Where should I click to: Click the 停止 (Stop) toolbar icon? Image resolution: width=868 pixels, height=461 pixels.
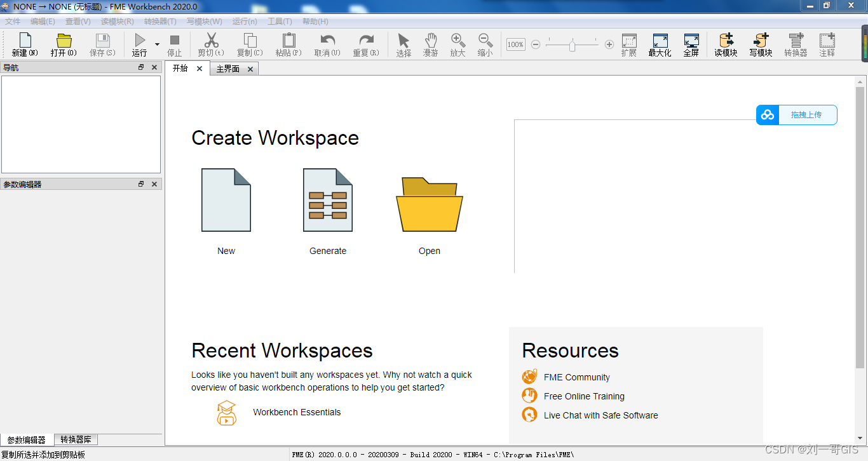pyautogui.click(x=175, y=41)
